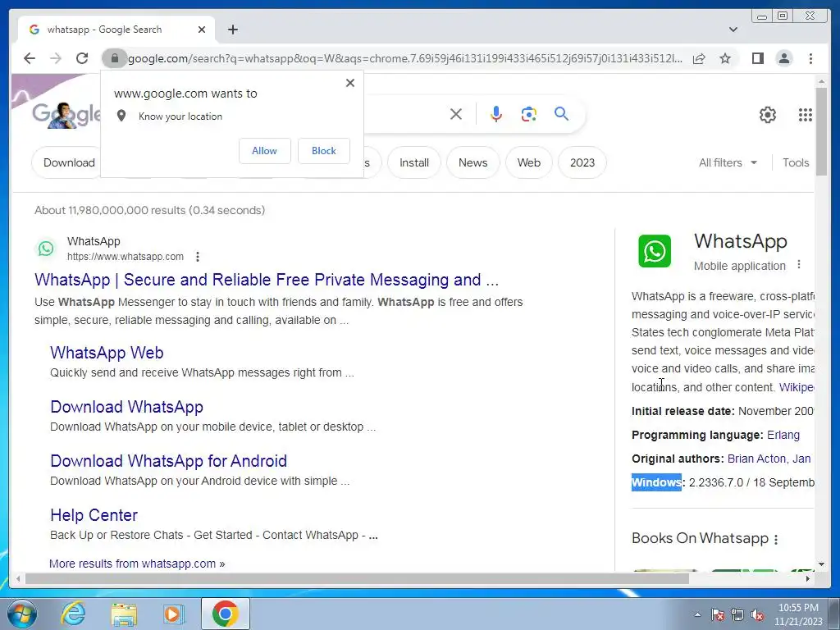Click the lock site info icon
Image resolution: width=840 pixels, height=630 pixels.
tap(114, 58)
